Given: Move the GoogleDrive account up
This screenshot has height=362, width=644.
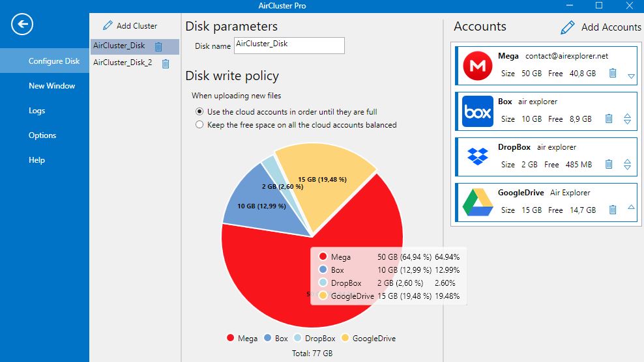Looking at the screenshot, I should (631, 207).
